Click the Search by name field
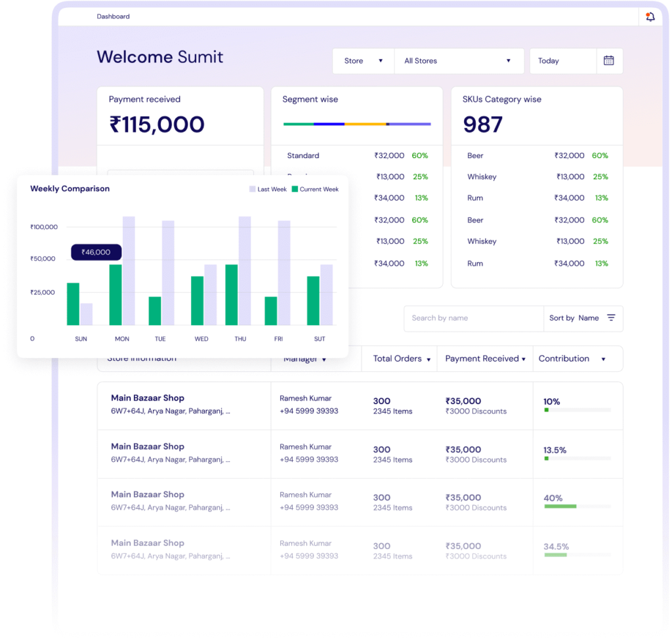672x639 pixels. (x=473, y=318)
